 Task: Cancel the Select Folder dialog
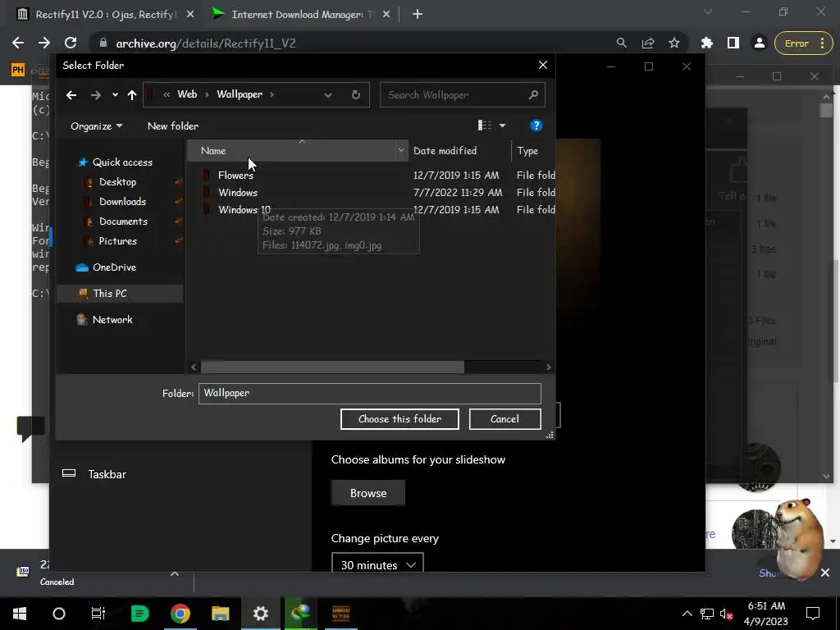(504, 419)
